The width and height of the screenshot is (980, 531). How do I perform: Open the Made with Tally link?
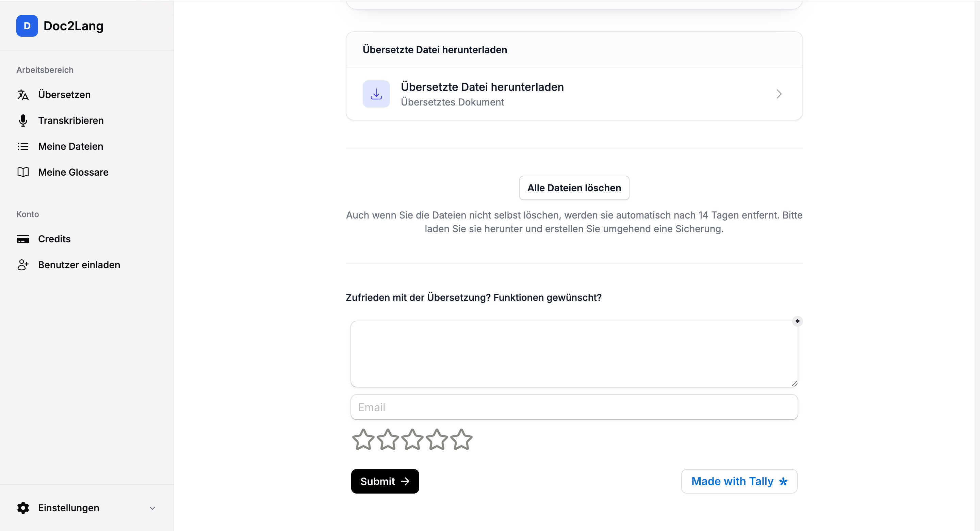click(x=739, y=482)
